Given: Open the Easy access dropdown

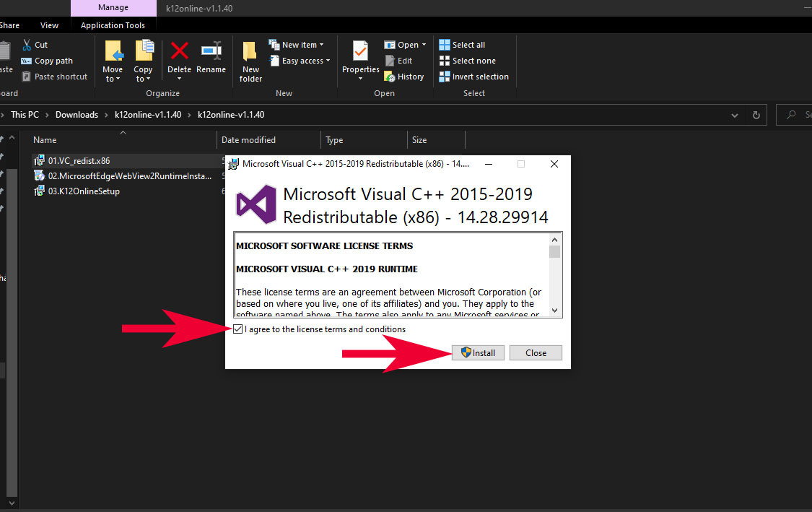Looking at the screenshot, I should 300,61.
